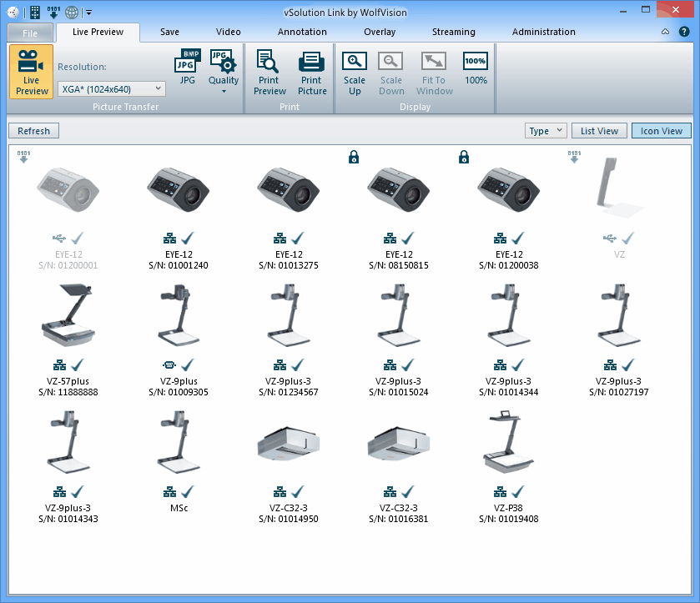Click the firmware download icon in title bar

[53, 12]
